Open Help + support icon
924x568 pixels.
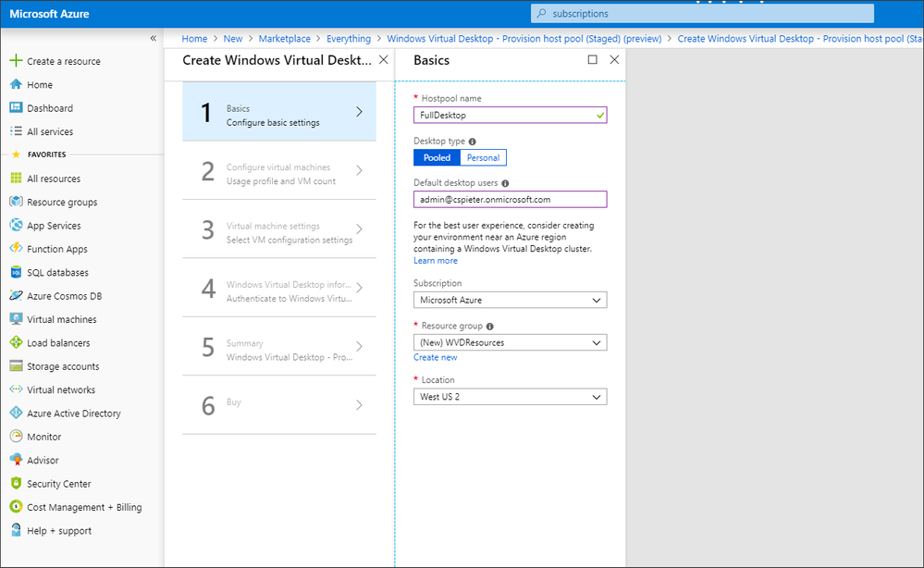16,530
